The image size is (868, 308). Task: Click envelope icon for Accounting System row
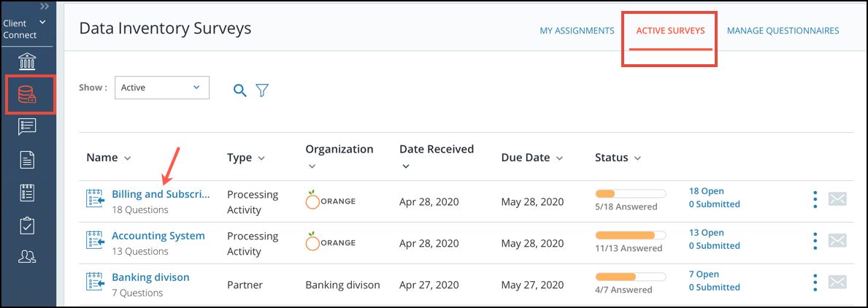coord(837,241)
